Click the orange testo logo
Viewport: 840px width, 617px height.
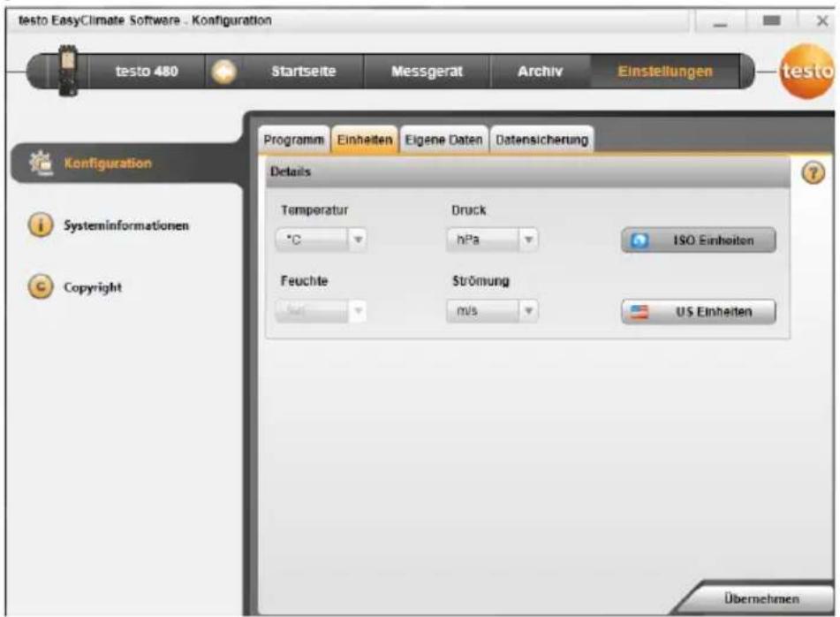click(806, 72)
